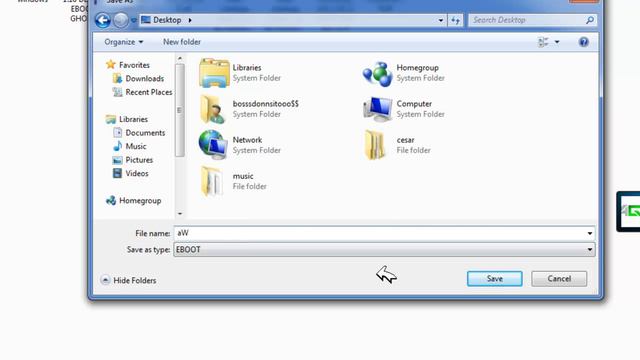This screenshot has height=360, width=640.
Task: Click the navigation pane scrollbar thumb
Action: (180, 110)
